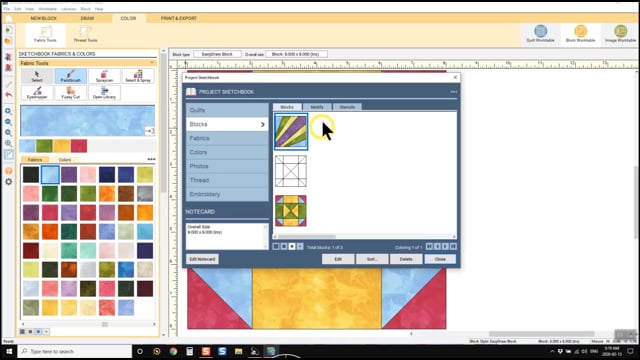This screenshot has width=640, height=360.
Task: Open the Embroidery section in Sketchbook
Action: [x=227, y=194]
